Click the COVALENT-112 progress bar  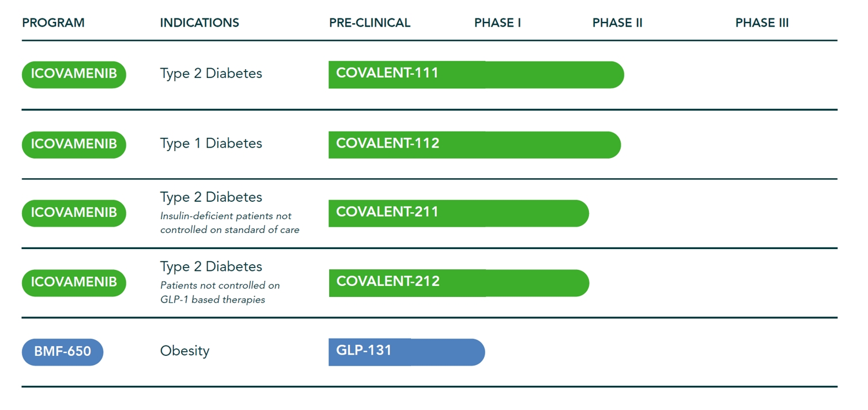(x=474, y=144)
